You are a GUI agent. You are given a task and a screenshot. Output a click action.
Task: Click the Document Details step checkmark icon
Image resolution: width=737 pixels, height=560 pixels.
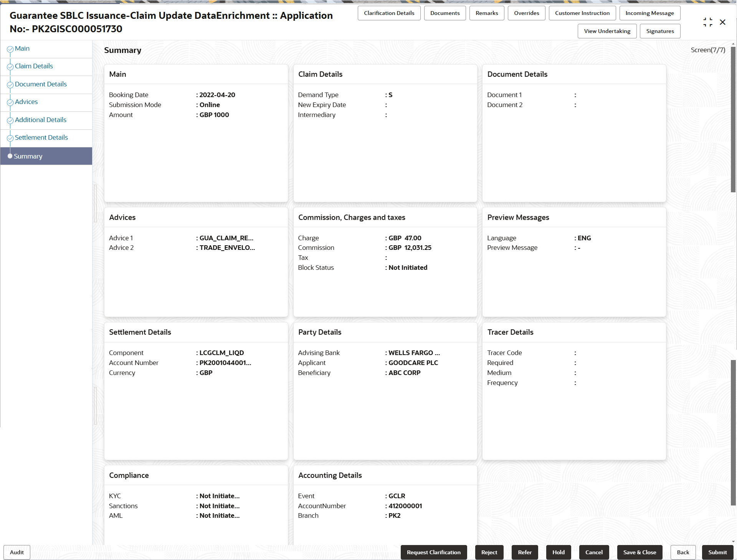pyautogui.click(x=10, y=85)
